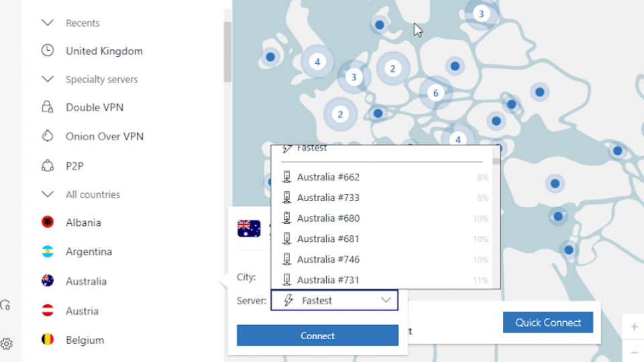Select server Australia #733
Viewport: 644px width, 362px height.
click(382, 197)
